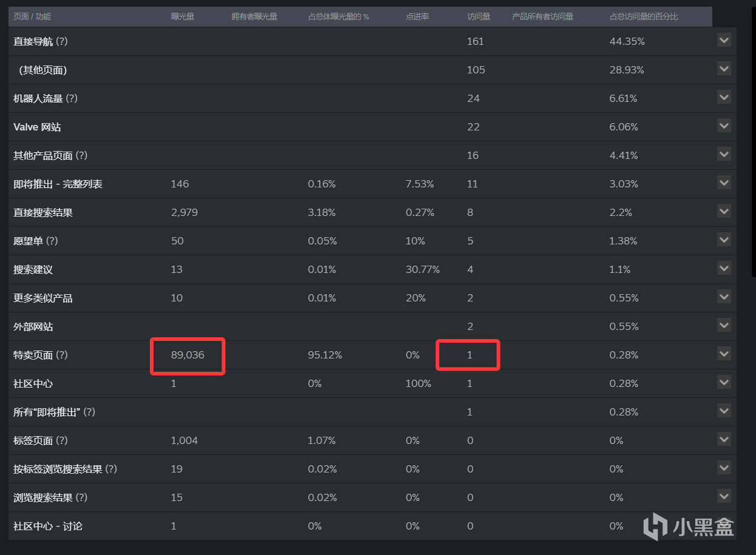756x555 pixels.
Task: Expand the 直接搜索结果 row arrow
Action: point(724,212)
